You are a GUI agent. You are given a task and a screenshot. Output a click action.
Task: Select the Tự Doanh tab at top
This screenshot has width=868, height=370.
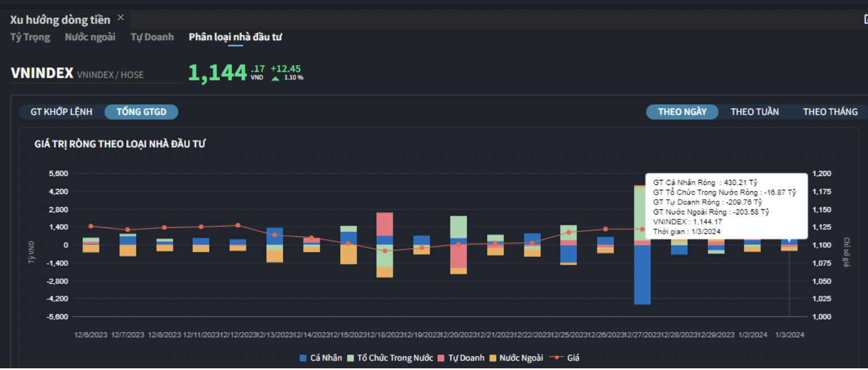coord(152,37)
